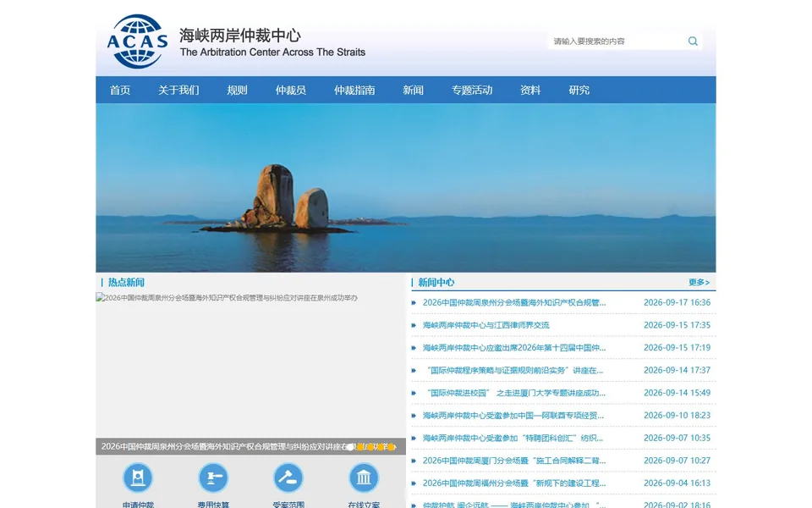Open the 费用快算 gavel icon
The width and height of the screenshot is (812, 508).
[x=213, y=478]
